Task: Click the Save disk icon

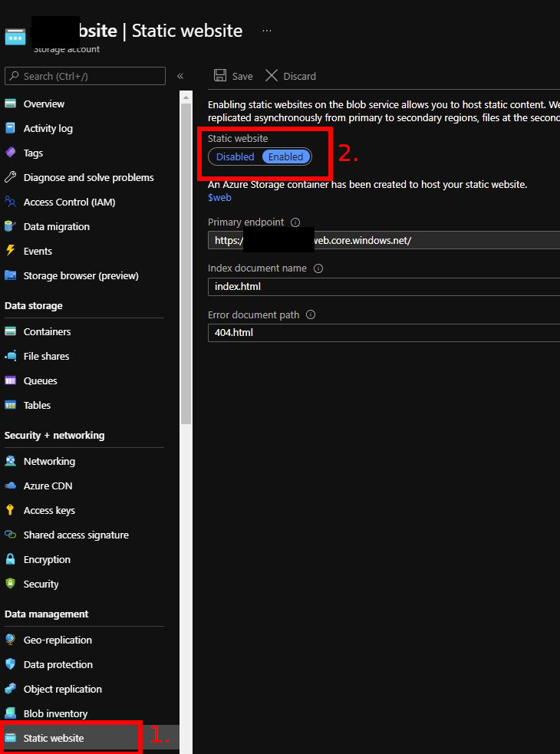Action: (x=220, y=76)
